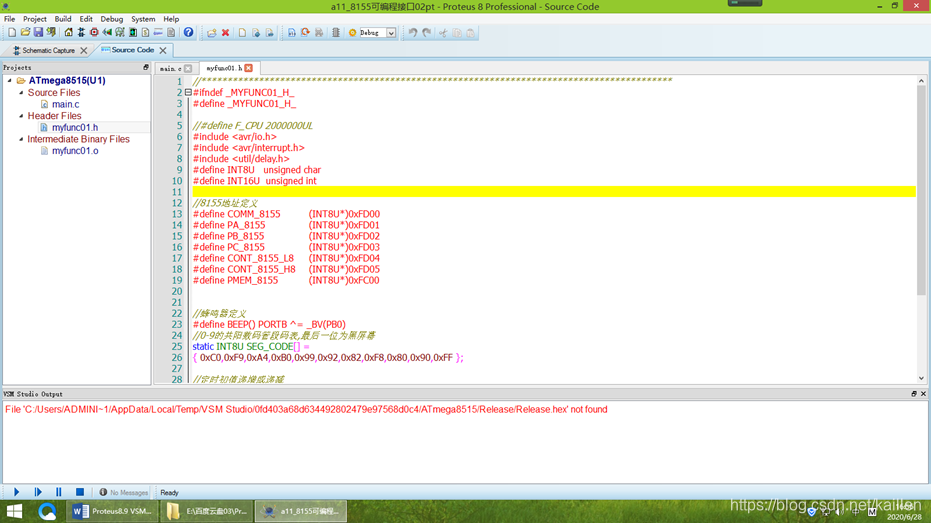Click the Copy toolbar icon
Viewport: 931px width, 524px height.
[457, 33]
